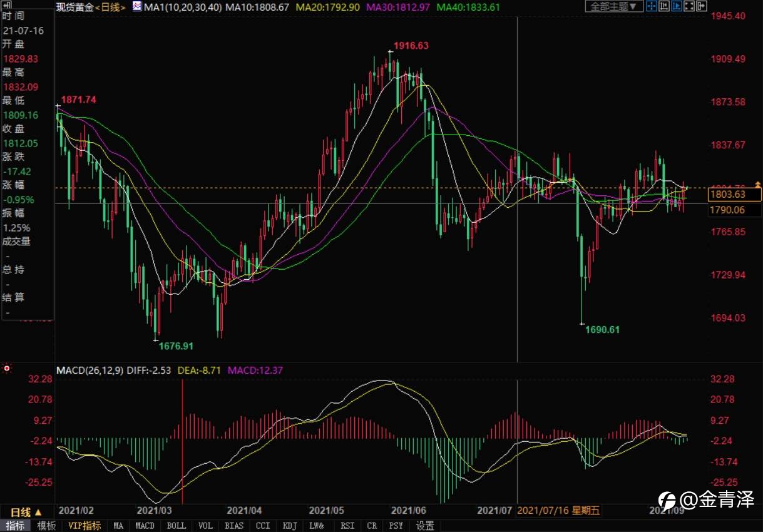Click the 1916.63 high price label
Screen dimensions: 763x532
(x=411, y=46)
